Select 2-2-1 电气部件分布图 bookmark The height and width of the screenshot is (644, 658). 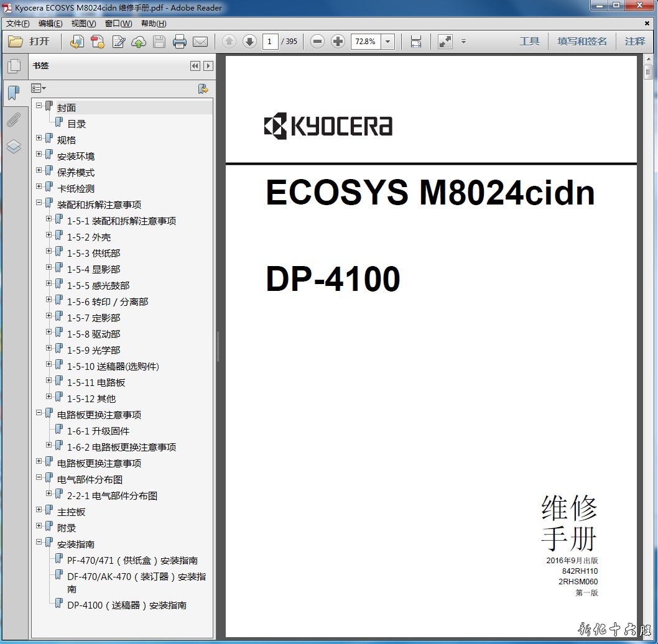pyautogui.click(x=112, y=496)
